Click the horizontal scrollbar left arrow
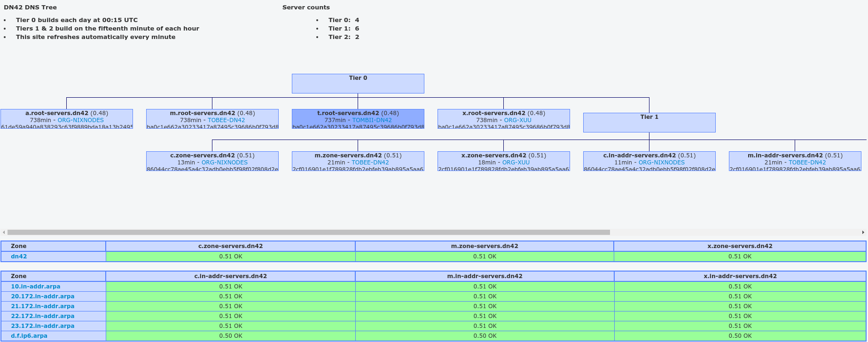 pyautogui.click(x=4, y=232)
